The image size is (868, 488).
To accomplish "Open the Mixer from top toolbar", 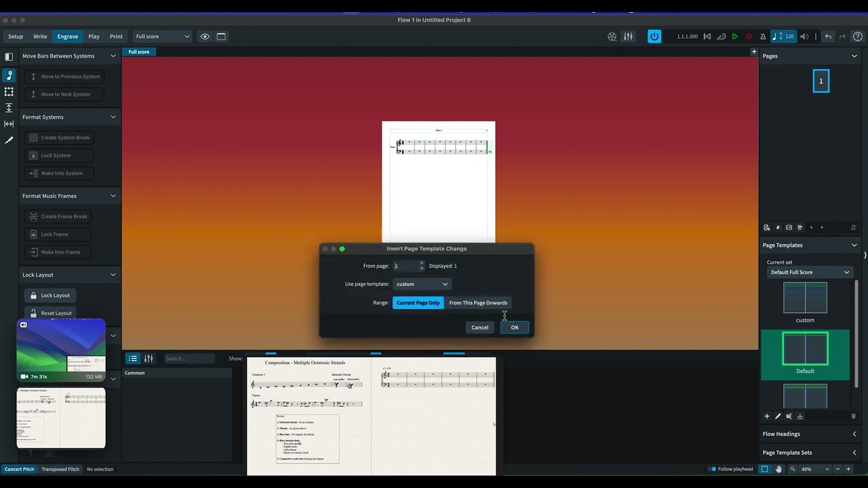I will point(628,37).
